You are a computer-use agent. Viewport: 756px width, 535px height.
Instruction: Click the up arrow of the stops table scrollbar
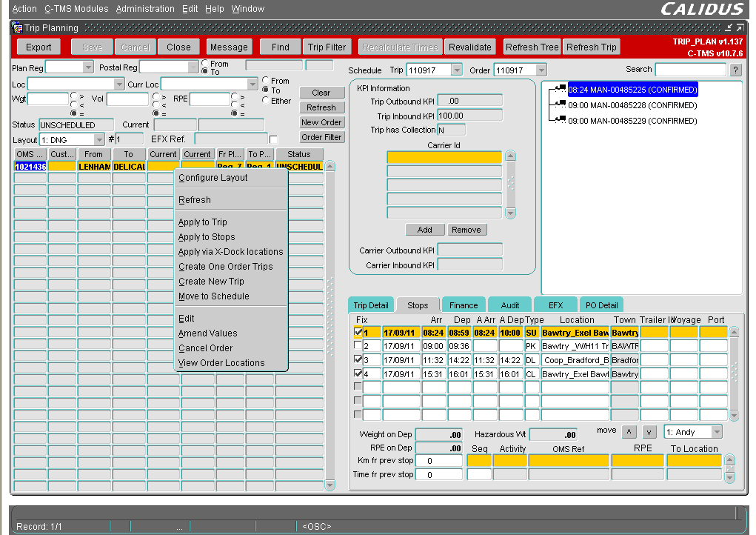coord(734,332)
